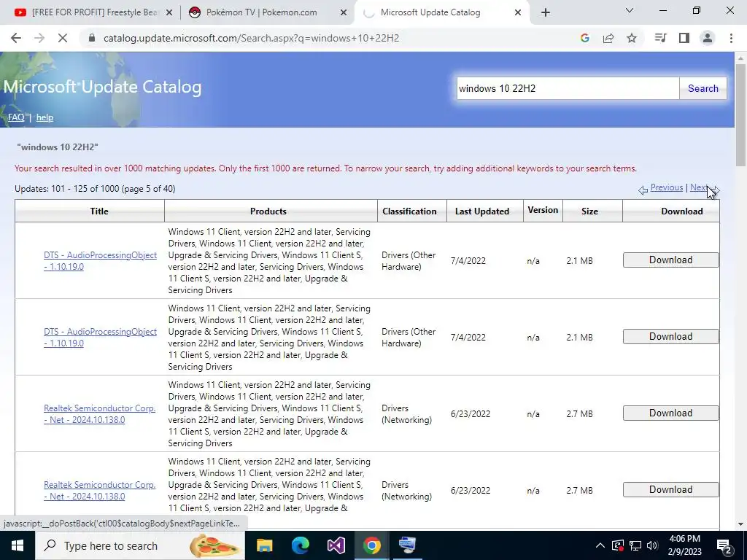This screenshot has width=747, height=560.
Task: Click the page vertical scrollbar thumb
Action: 740,114
